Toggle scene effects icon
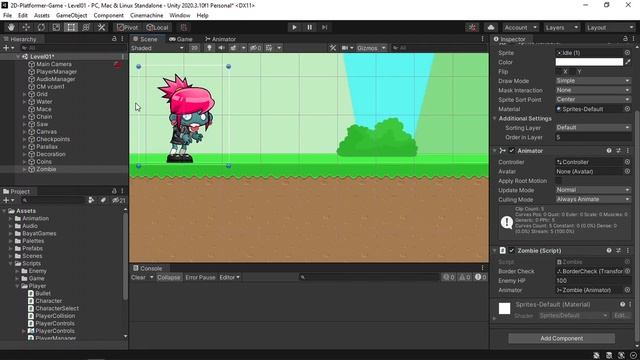640x360 pixels. point(233,48)
